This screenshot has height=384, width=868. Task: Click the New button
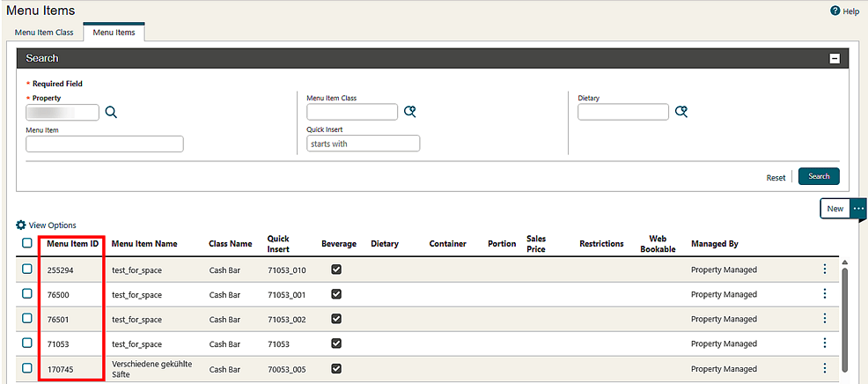tap(835, 209)
